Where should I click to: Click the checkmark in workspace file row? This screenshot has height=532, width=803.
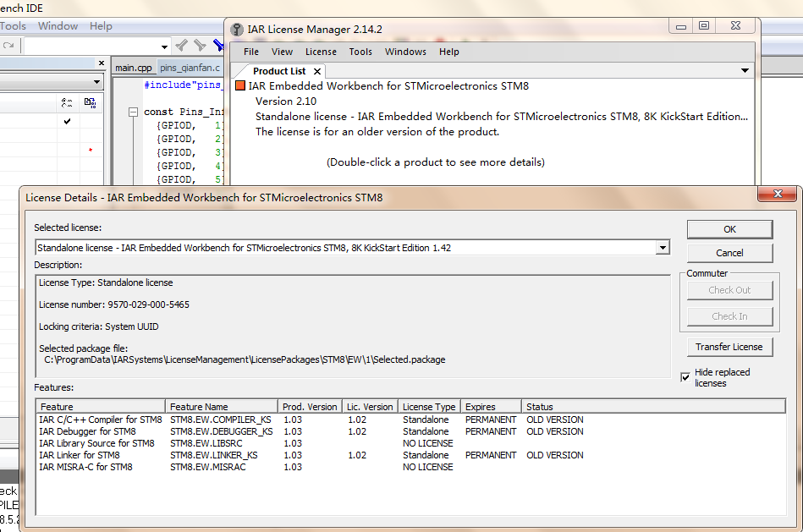click(x=67, y=121)
